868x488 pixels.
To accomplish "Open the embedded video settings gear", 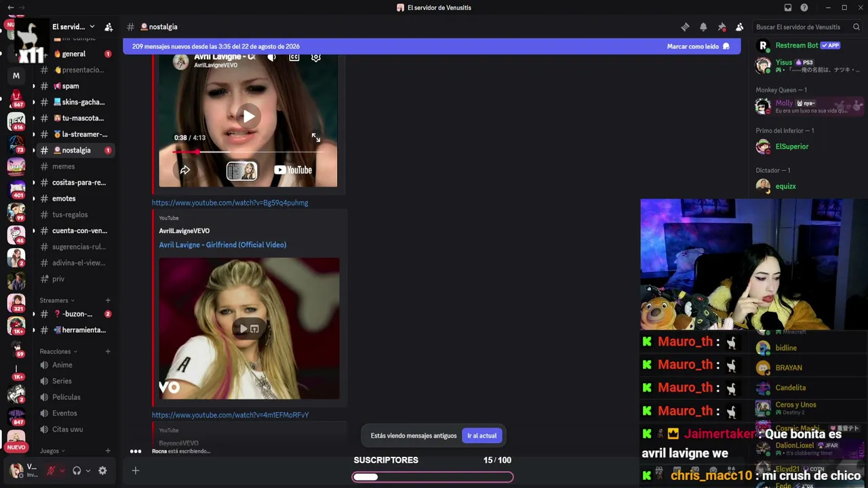I will [316, 58].
